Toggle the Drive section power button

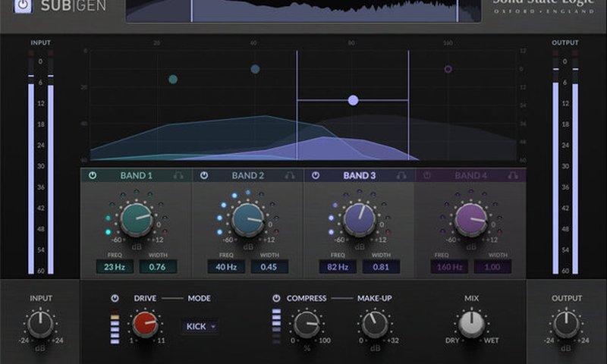click(115, 298)
